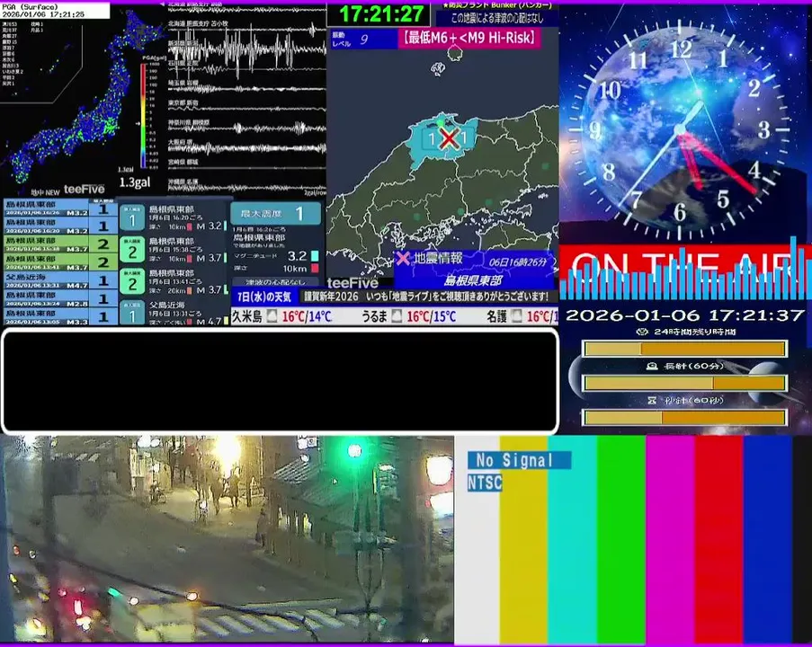The image size is (812, 647).
Task: Click the street camera live feed
Action: click(227, 539)
